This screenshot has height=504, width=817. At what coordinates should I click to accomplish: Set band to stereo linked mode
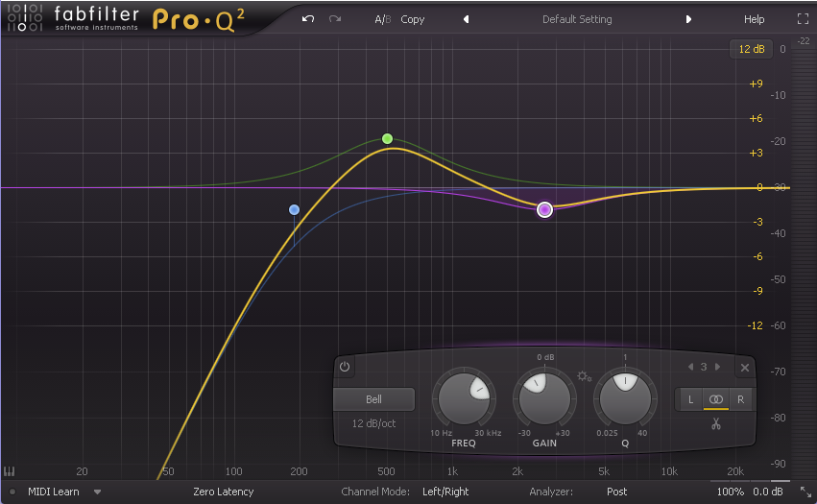[x=716, y=399]
